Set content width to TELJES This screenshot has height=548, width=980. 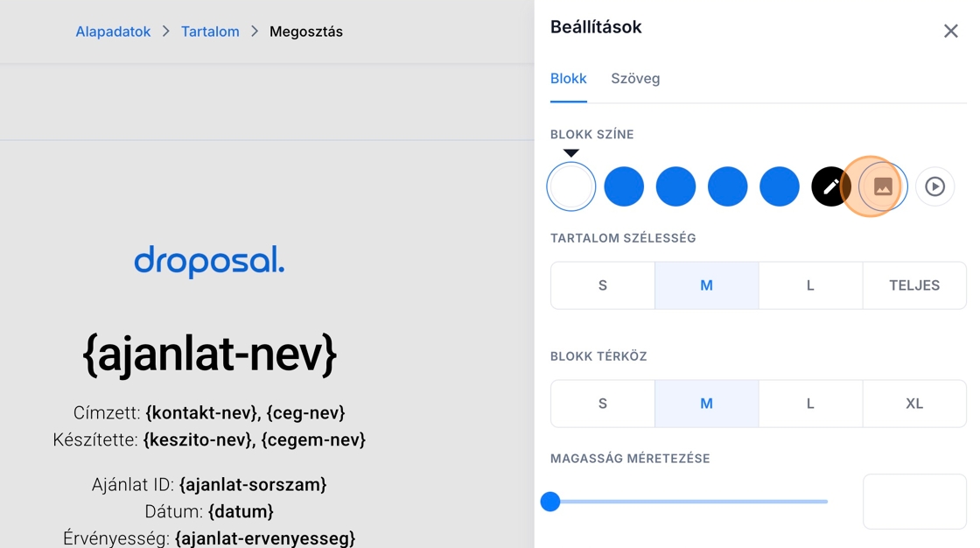click(914, 285)
